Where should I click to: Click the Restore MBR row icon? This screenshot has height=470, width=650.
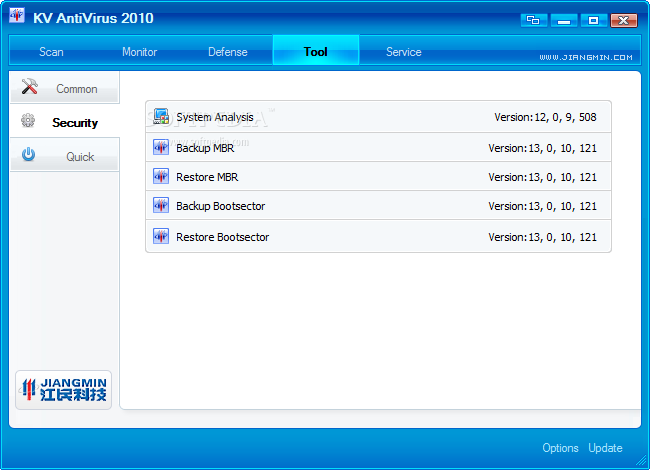(161, 176)
